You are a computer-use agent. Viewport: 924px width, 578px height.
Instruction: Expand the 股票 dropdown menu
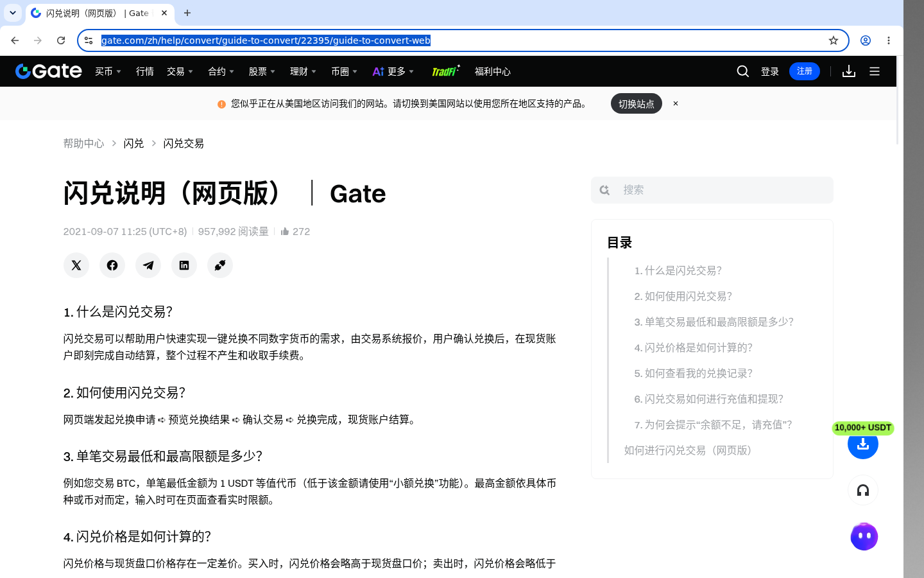262,71
